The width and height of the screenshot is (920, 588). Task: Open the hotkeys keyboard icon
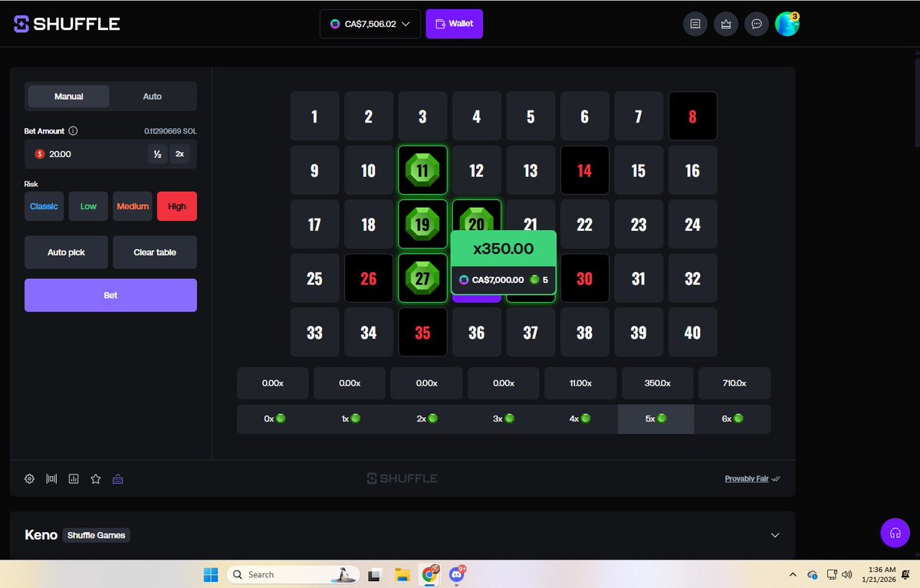[x=118, y=479]
